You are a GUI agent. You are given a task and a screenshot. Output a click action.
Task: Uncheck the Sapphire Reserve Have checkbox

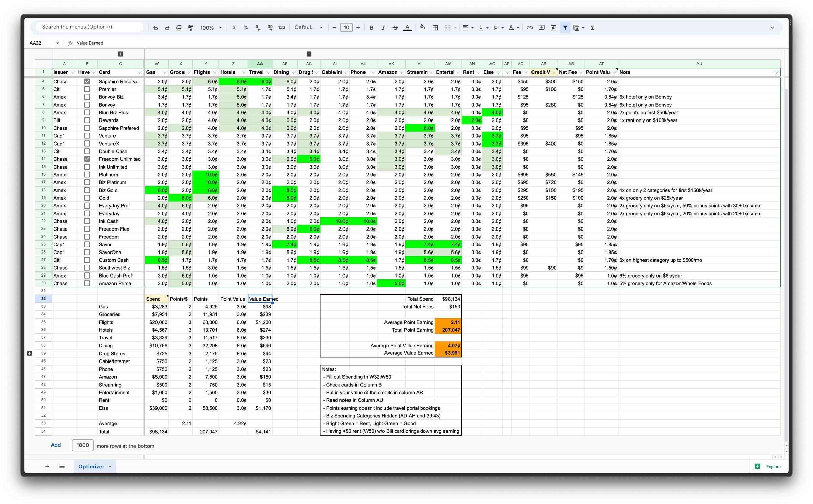coord(87,81)
